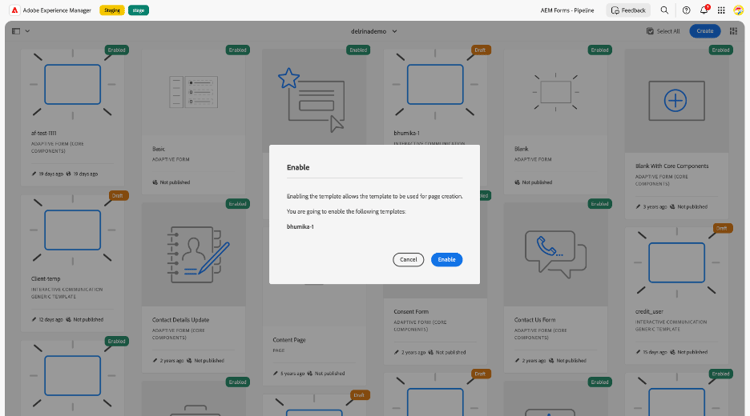The width and height of the screenshot is (750, 416).
Task: Select Blank With Core Components template
Action: point(676,134)
